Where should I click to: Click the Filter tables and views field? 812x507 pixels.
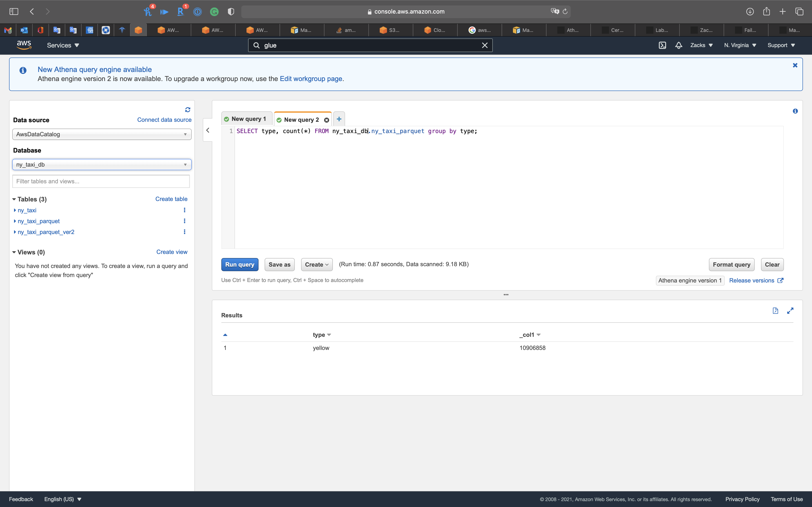[x=101, y=181]
